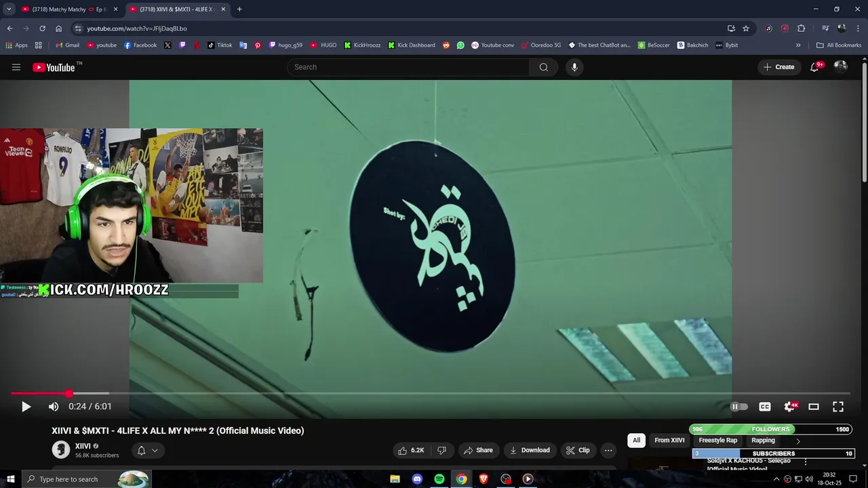Viewport: 868px width, 488px height.
Task: Open more actions ellipsis menu
Action: pos(608,450)
